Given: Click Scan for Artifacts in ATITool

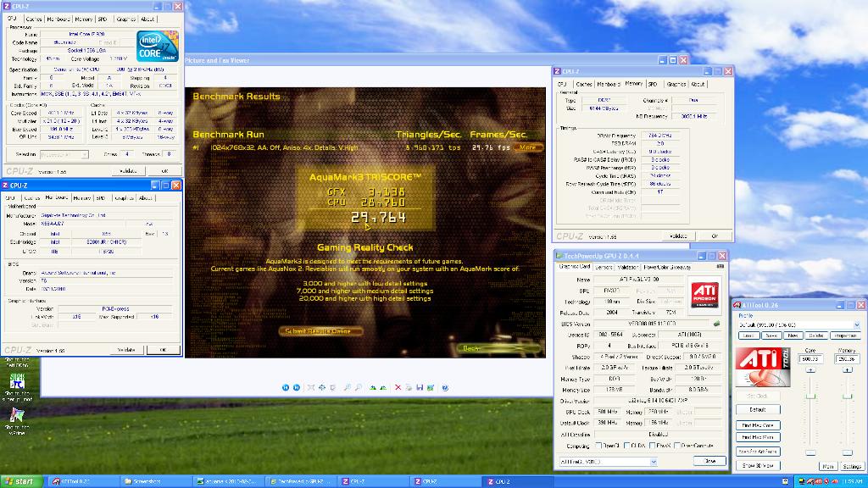Looking at the screenshot, I should (759, 452).
